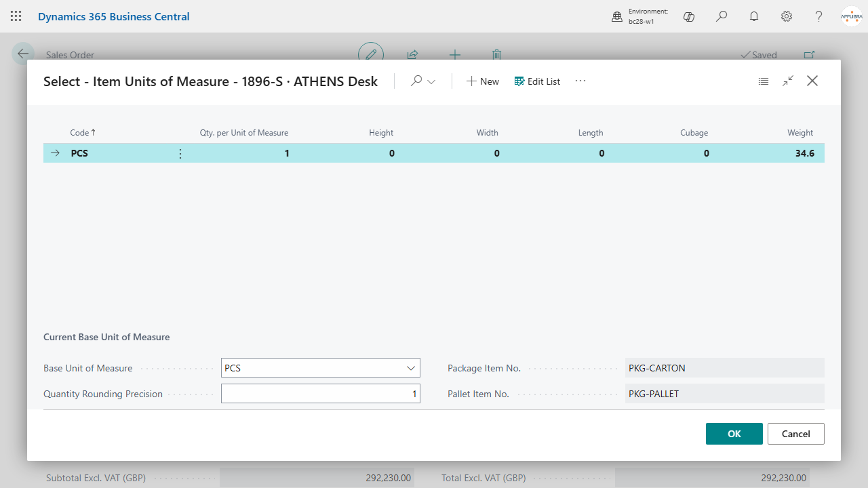Click the Weight column header
Viewport: 868px width, 488px height.
click(x=800, y=133)
